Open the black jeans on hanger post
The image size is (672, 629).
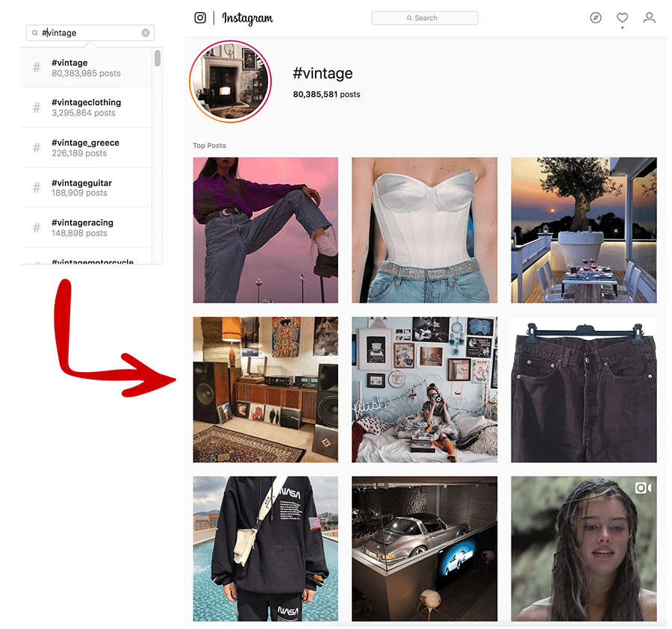[x=584, y=390]
